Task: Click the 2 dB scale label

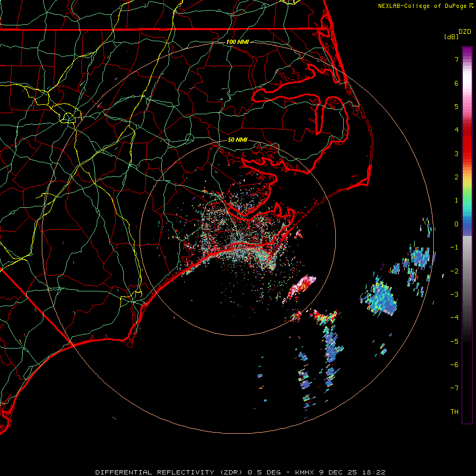Action: click(456, 177)
